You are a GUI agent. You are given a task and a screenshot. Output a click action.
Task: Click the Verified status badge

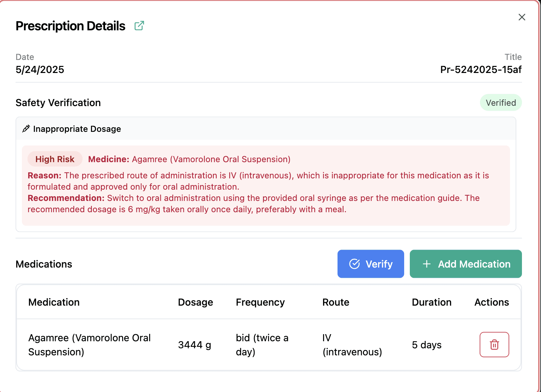501,103
